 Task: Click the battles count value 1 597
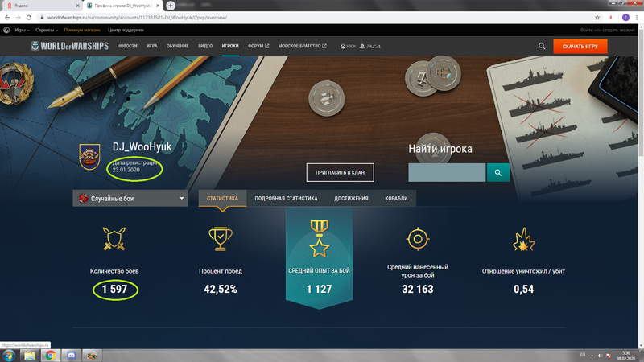pyautogui.click(x=114, y=290)
